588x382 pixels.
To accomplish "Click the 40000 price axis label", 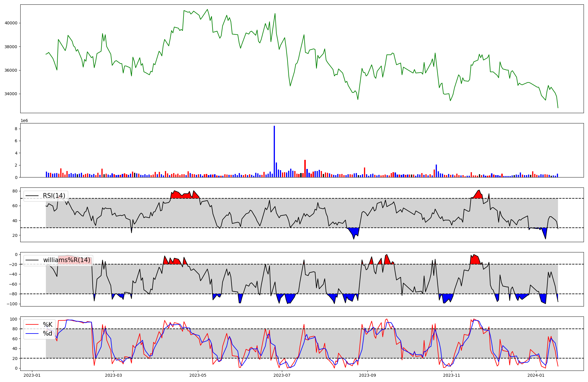I will pos(11,23).
